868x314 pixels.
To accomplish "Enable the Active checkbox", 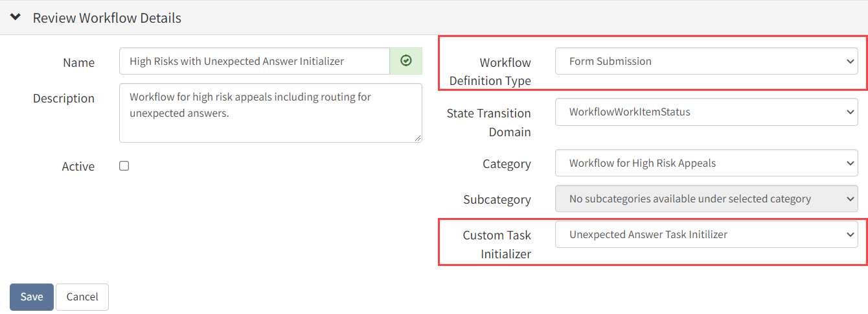I will pos(124,166).
